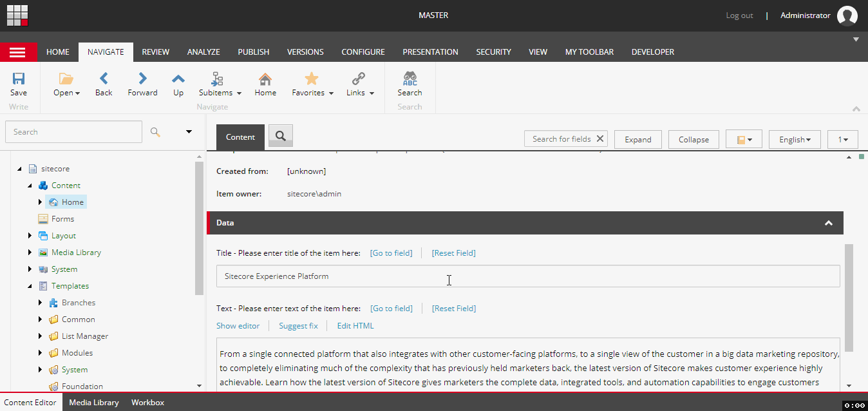Click Edit HTML link
The height and width of the screenshot is (411, 868).
pos(355,326)
